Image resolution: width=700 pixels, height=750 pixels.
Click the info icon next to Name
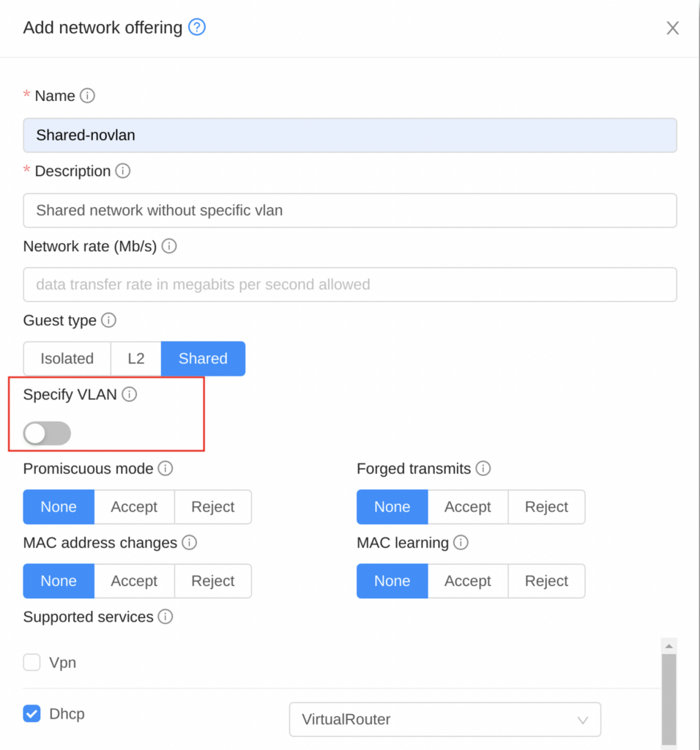pyautogui.click(x=87, y=96)
